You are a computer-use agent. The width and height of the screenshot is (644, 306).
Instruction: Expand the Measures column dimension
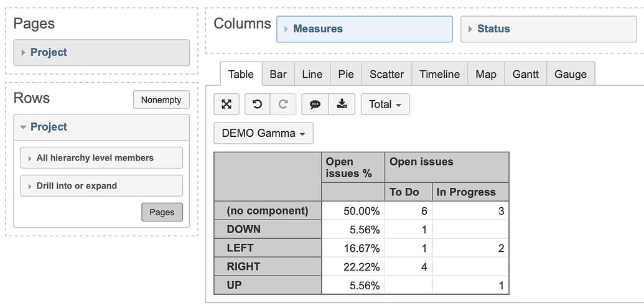click(x=364, y=29)
